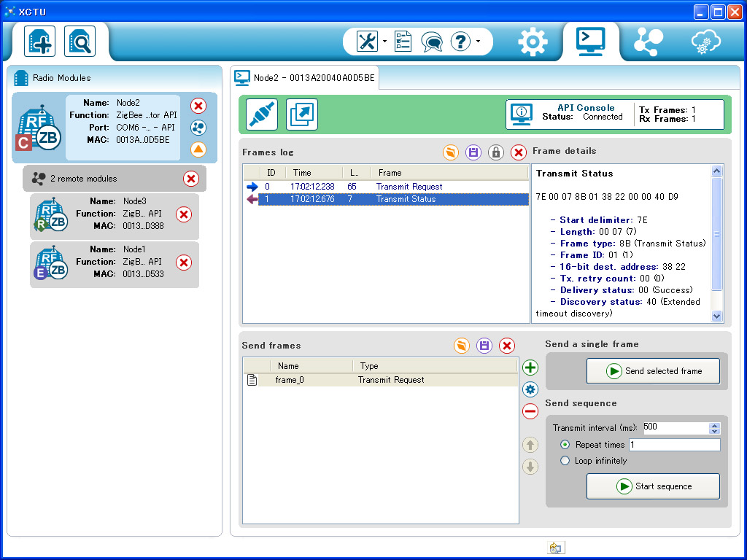Image resolution: width=747 pixels, height=560 pixels.
Task: Remove the selected frame from the list
Action: coord(530,411)
